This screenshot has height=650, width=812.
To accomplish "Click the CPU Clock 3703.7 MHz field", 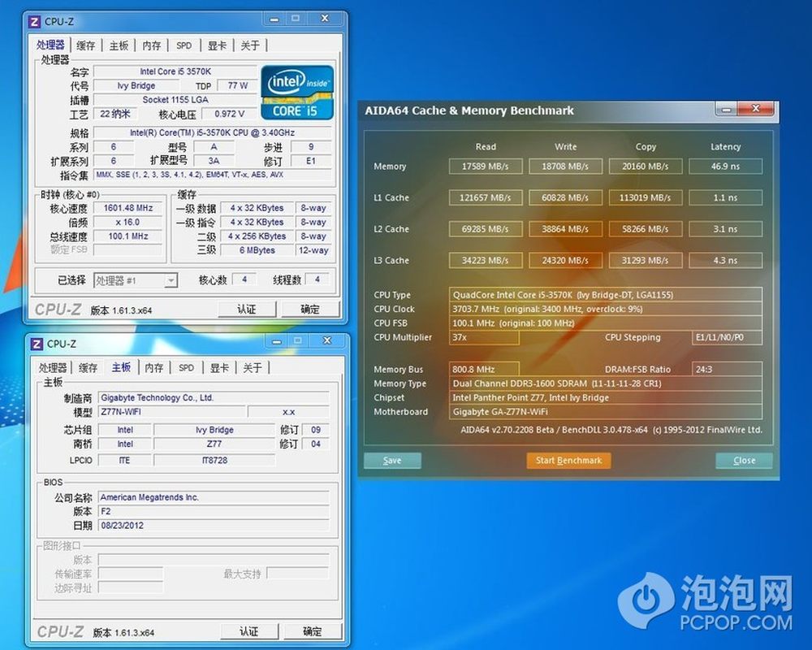I will pyautogui.click(x=606, y=309).
